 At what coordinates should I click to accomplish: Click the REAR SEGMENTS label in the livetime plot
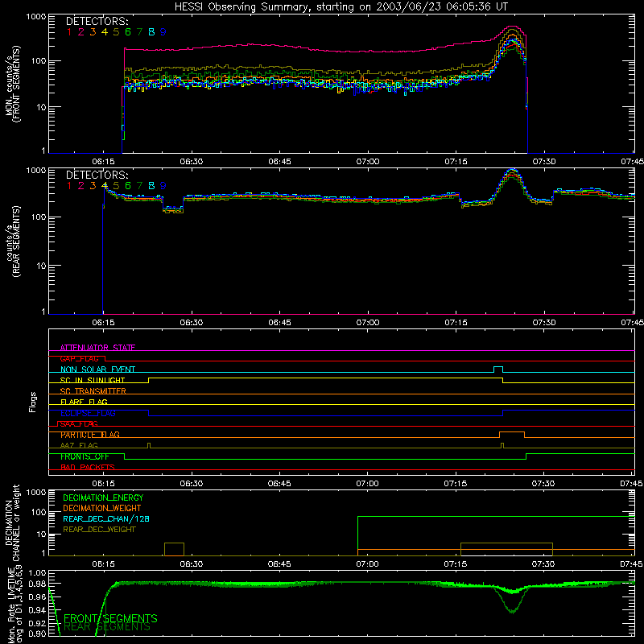click(x=107, y=627)
